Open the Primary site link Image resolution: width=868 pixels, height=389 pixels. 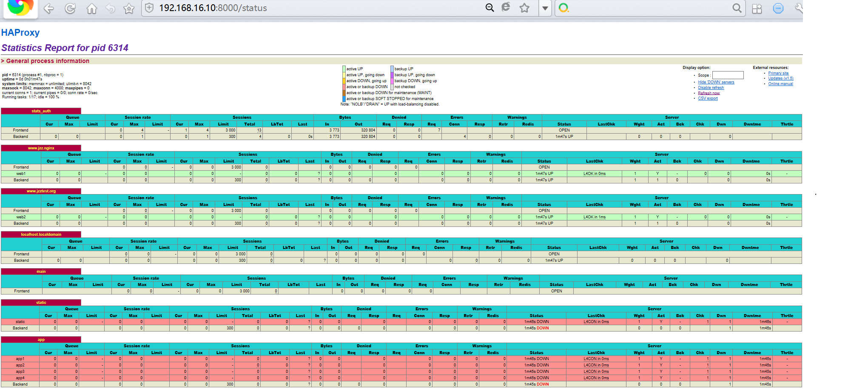coord(778,73)
